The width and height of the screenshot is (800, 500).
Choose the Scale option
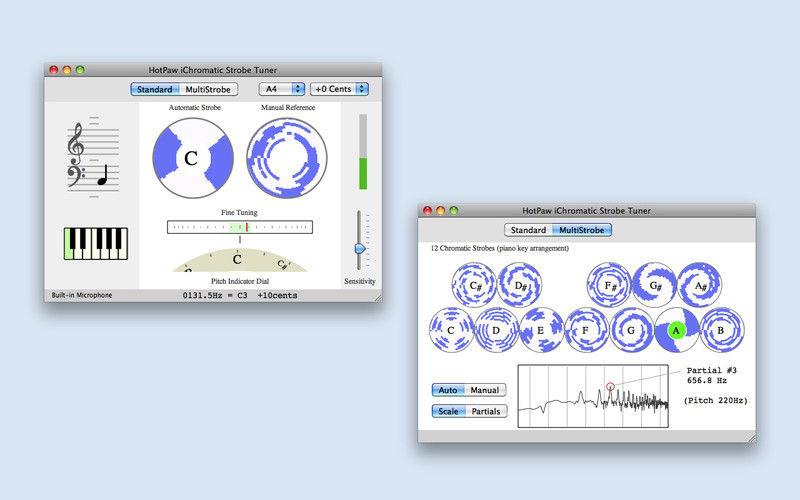coord(448,411)
